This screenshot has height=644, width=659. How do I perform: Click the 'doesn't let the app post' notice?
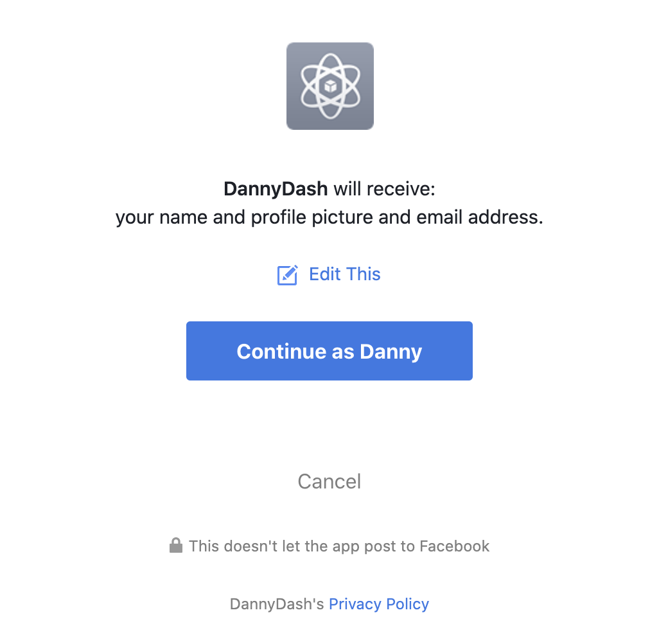pyautogui.click(x=339, y=546)
